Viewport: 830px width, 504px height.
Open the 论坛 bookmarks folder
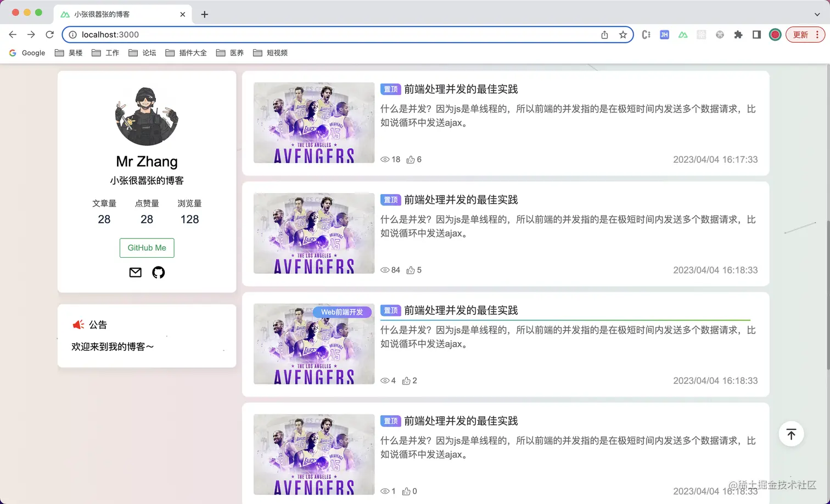point(142,53)
